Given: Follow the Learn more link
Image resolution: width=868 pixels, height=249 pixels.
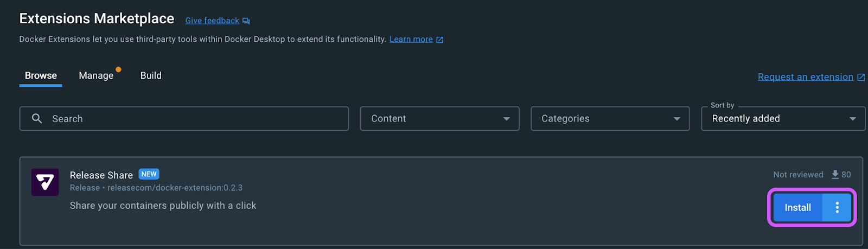Looking at the screenshot, I should tap(411, 39).
